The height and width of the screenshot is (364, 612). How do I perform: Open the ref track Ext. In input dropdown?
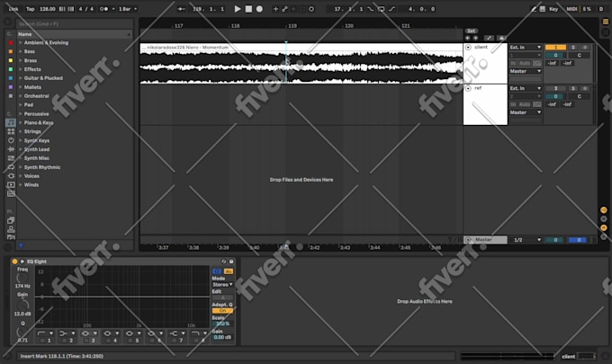(x=526, y=88)
